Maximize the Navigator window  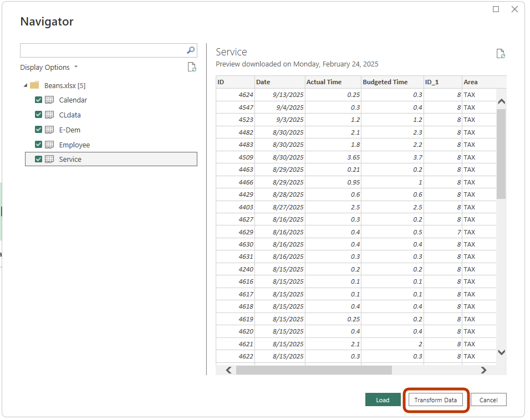[x=496, y=9]
